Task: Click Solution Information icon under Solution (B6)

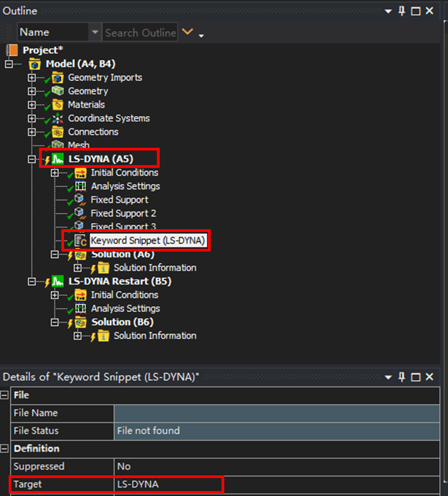Action: coord(103,336)
